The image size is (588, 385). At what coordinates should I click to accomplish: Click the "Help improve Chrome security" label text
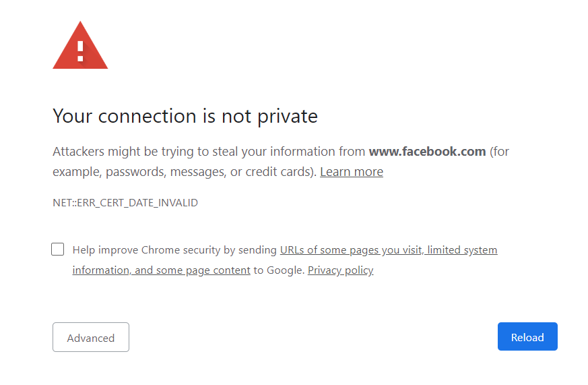(x=147, y=250)
